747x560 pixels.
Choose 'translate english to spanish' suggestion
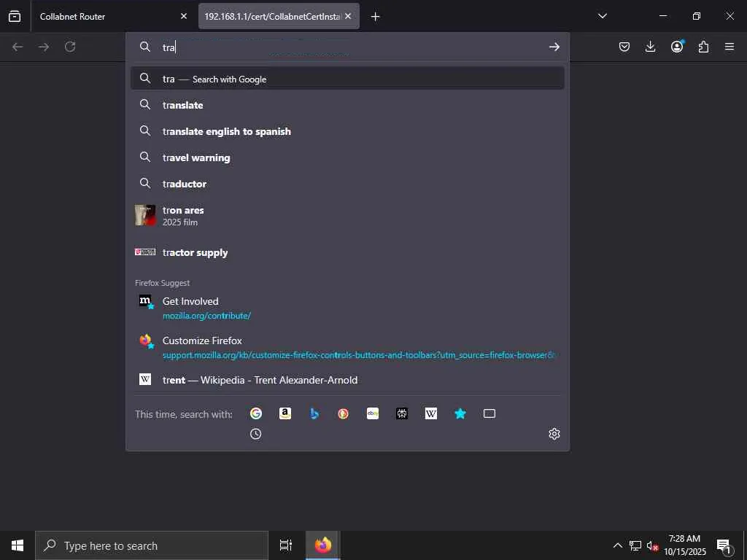click(x=347, y=131)
